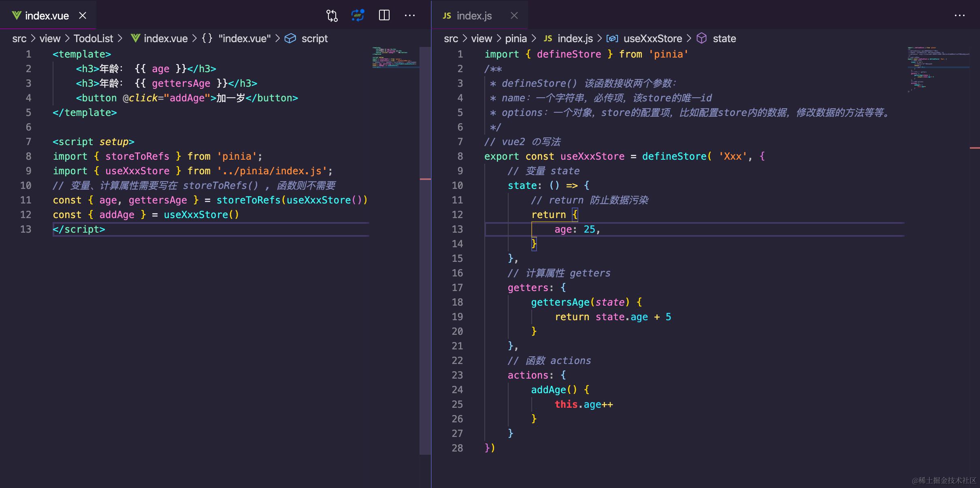Open right editor more actions ellipsis
This screenshot has height=488, width=980.
point(959,15)
